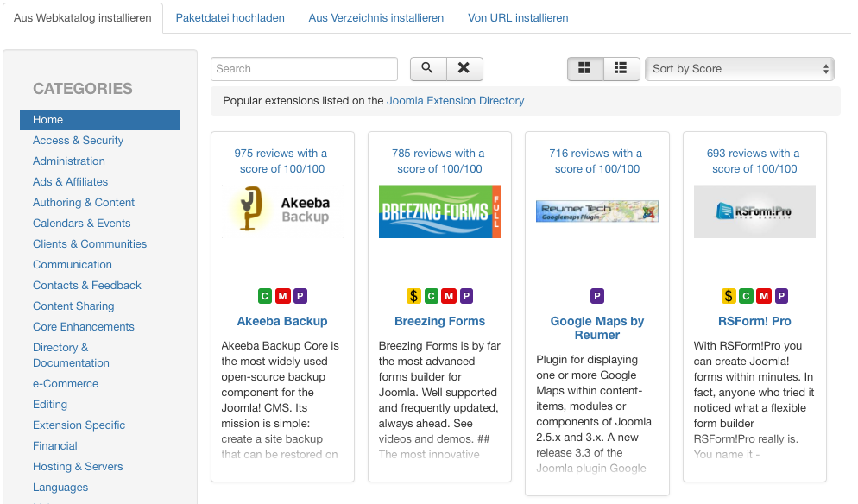Open Extension Specific category
The height and width of the screenshot is (504, 858).
pos(79,425)
